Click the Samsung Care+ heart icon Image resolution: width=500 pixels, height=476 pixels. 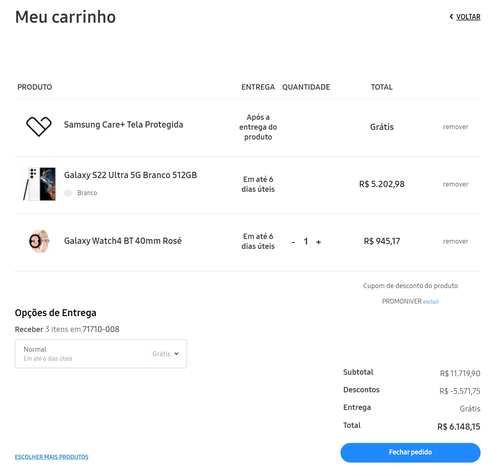tap(39, 126)
